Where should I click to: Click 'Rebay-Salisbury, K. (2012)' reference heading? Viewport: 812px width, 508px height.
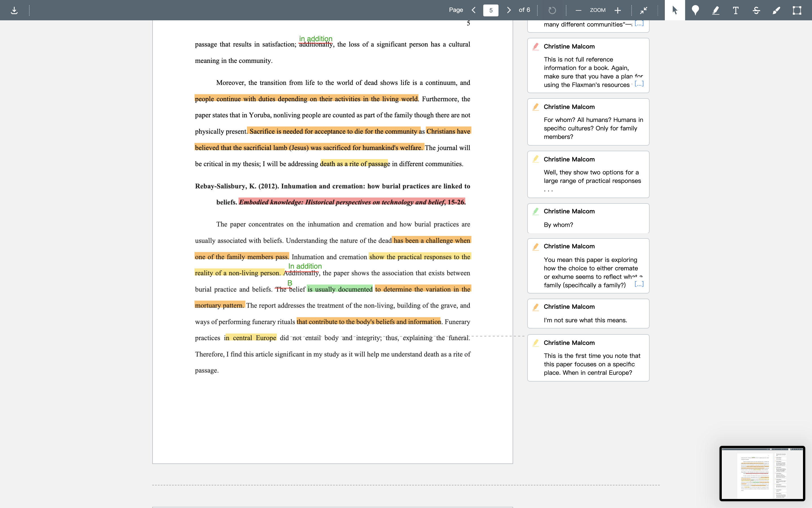click(237, 186)
